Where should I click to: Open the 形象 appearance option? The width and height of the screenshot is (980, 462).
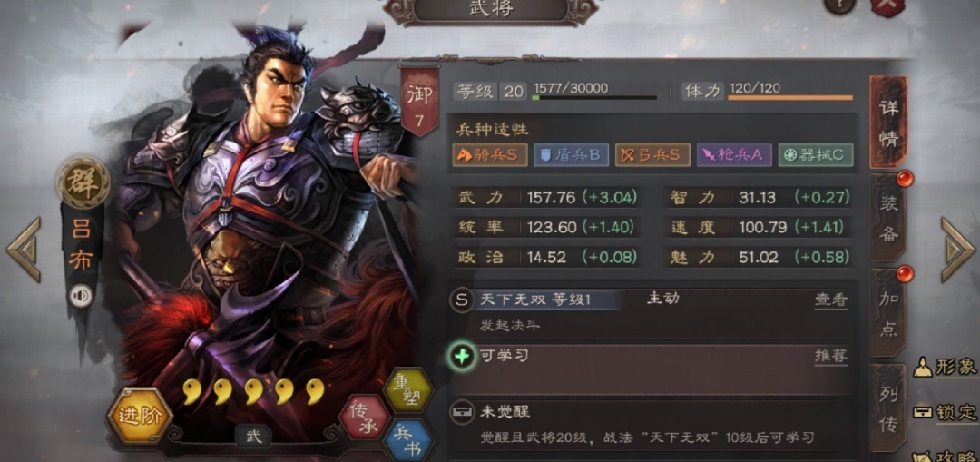pos(946,367)
